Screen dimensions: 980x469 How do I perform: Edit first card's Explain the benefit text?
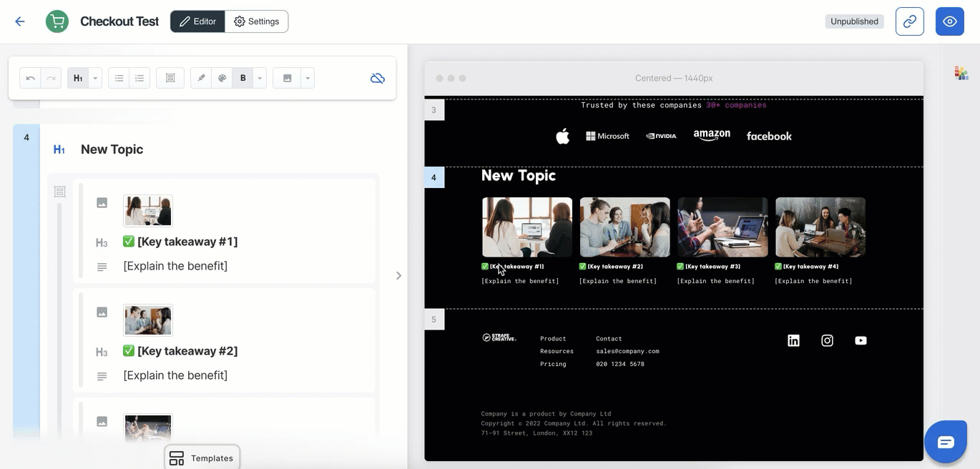[x=175, y=266]
